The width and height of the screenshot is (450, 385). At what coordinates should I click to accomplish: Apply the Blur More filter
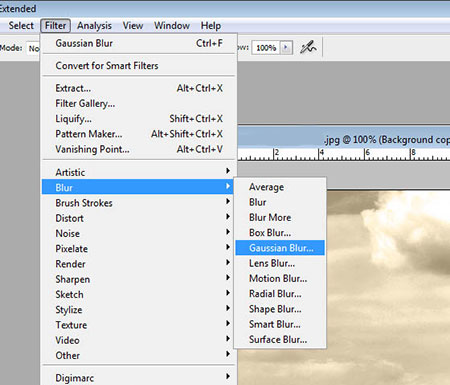[280, 217]
